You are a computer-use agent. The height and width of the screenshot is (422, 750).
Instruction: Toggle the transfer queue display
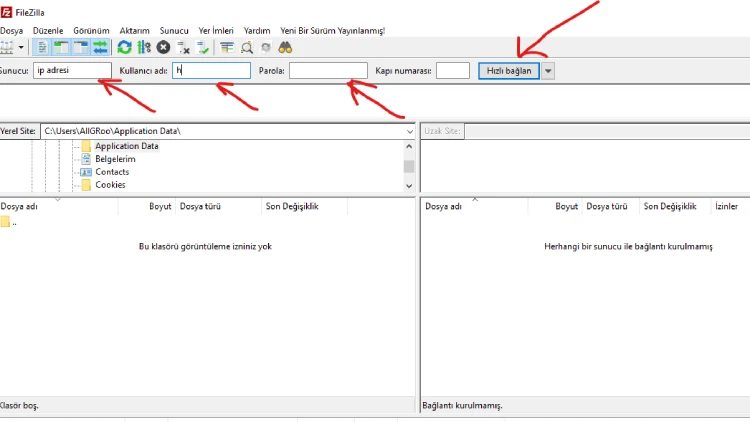pyautogui.click(x=100, y=47)
